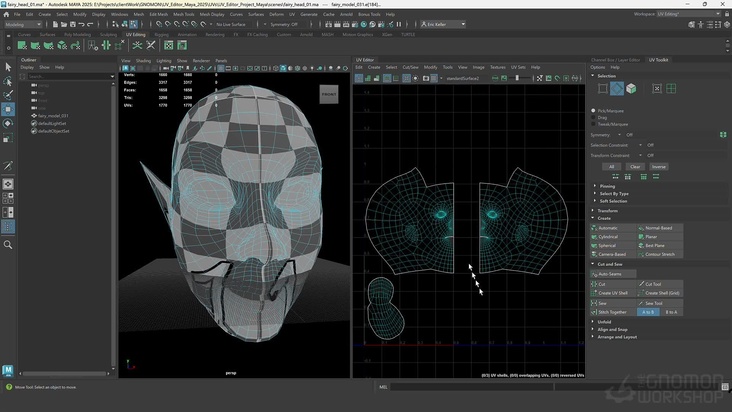The width and height of the screenshot is (732, 412).
Task: Click the Inverse selection button
Action: point(659,166)
